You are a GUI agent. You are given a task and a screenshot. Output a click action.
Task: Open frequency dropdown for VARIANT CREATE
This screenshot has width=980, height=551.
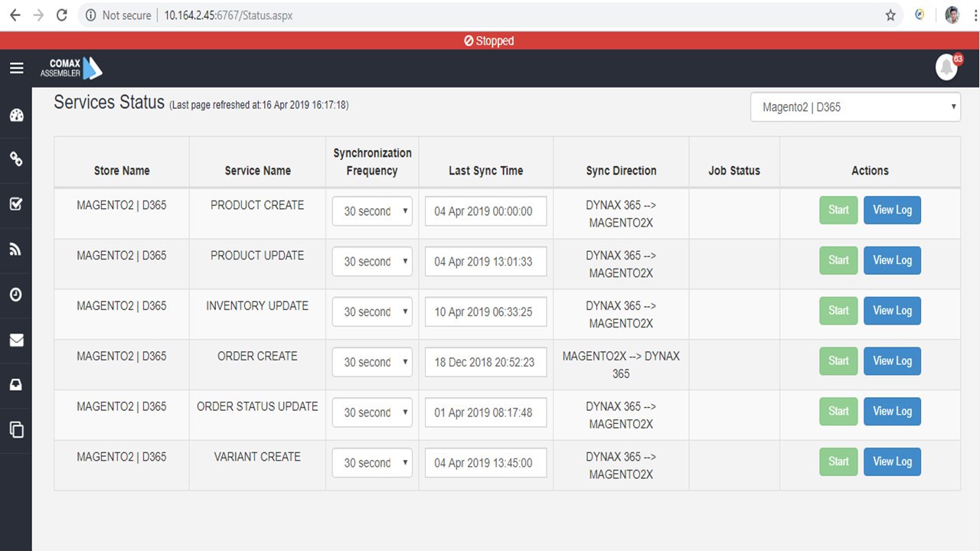click(x=372, y=463)
